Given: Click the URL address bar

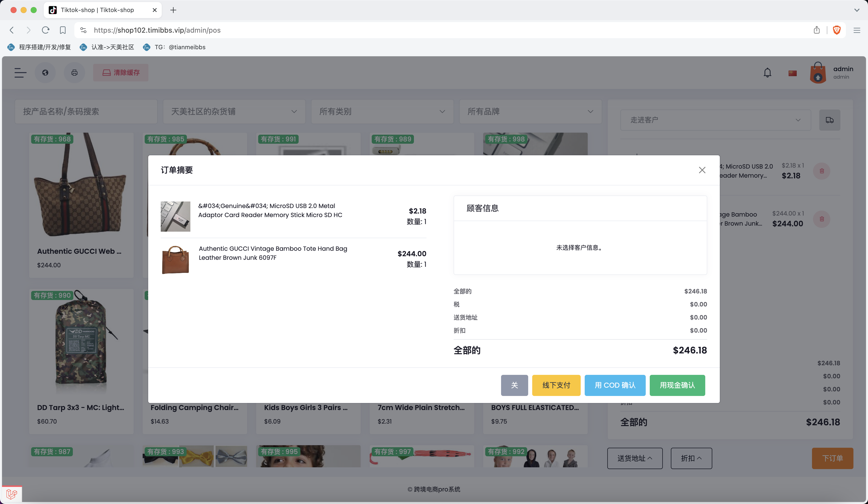Looking at the screenshot, I should (448, 30).
